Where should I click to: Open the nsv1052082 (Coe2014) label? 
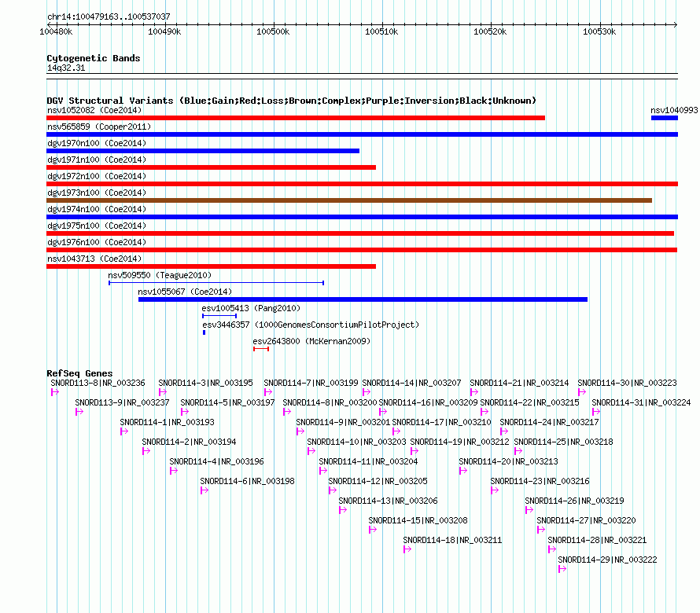94,110
